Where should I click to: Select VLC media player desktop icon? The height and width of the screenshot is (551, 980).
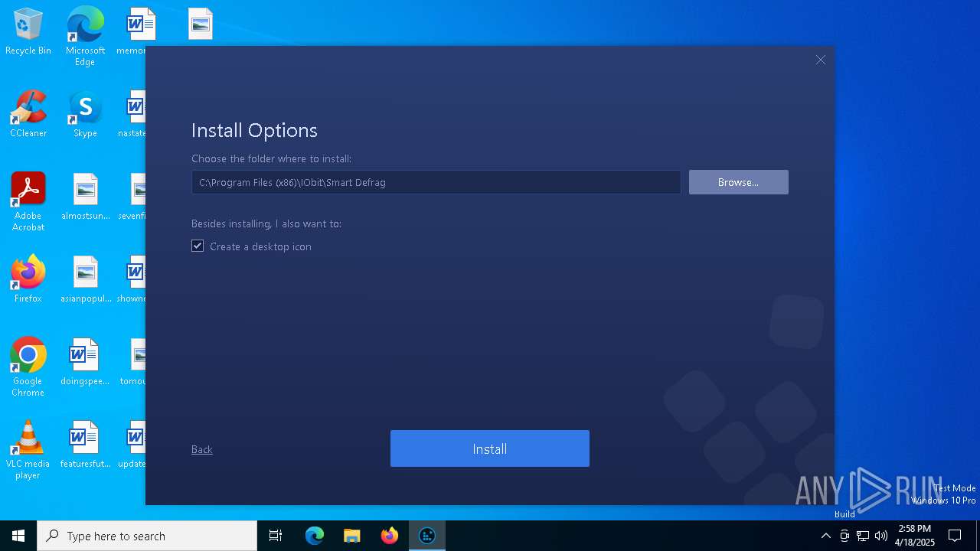[28, 450]
